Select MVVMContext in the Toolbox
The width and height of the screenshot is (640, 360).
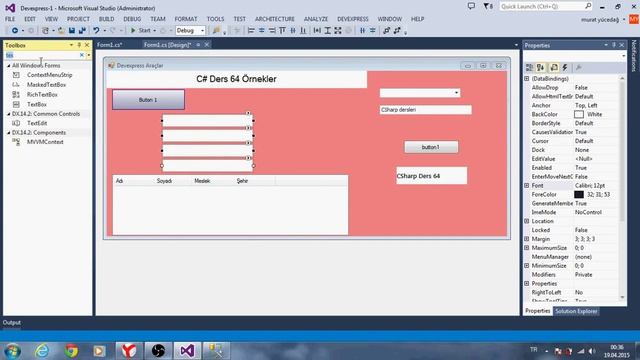(45, 142)
